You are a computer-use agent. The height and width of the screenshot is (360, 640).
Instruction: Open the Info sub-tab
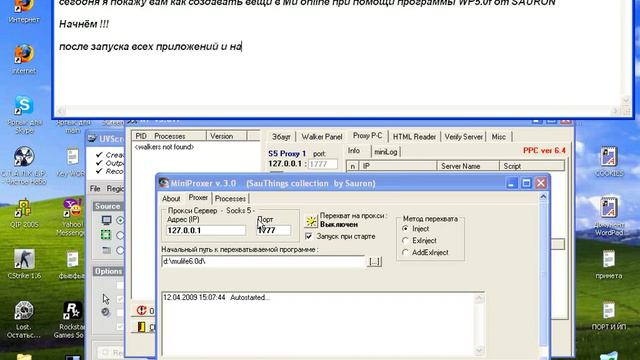click(x=353, y=151)
